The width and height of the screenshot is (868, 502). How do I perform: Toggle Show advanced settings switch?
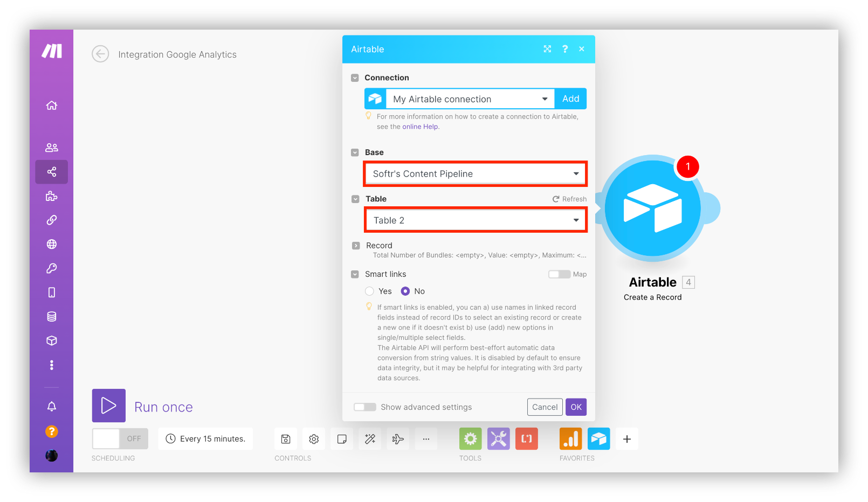(365, 407)
